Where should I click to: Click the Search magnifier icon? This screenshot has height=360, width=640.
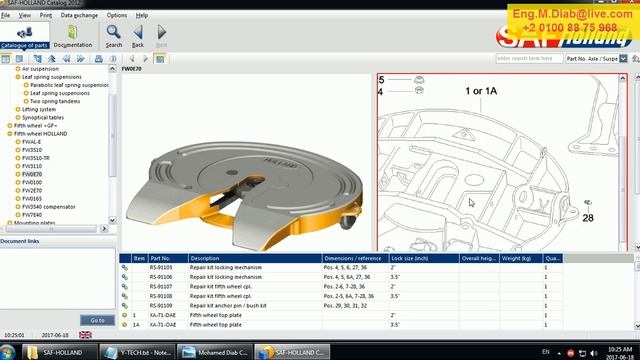[113, 36]
